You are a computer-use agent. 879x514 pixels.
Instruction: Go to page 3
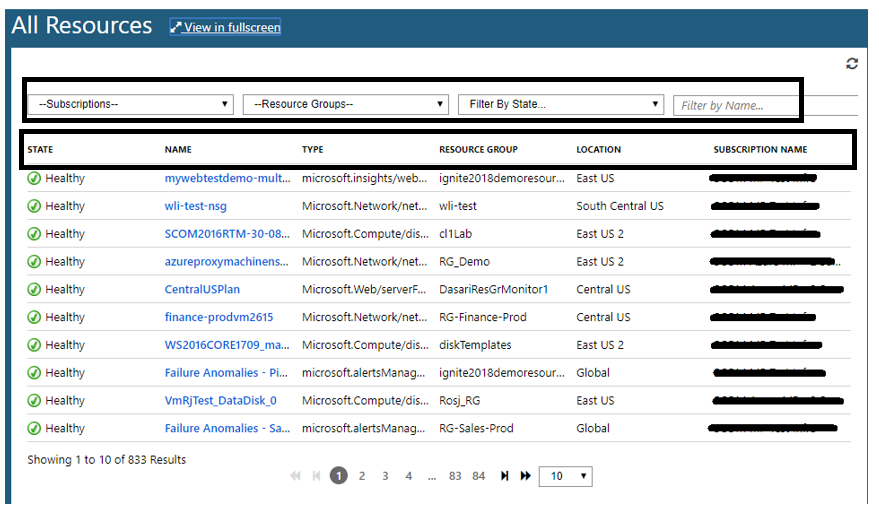pyautogui.click(x=385, y=476)
